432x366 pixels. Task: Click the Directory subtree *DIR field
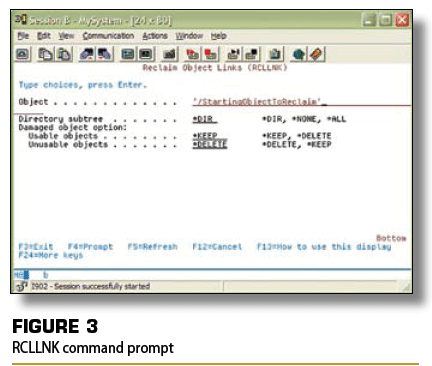click(x=205, y=119)
